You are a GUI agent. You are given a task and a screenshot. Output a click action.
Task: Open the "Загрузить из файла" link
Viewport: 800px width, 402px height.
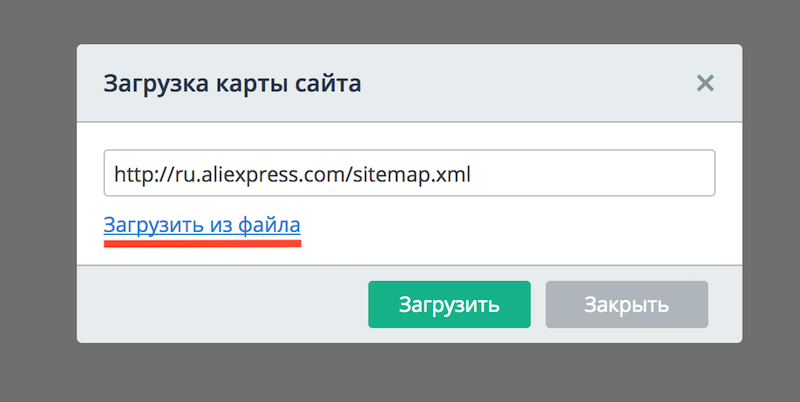pyautogui.click(x=202, y=225)
